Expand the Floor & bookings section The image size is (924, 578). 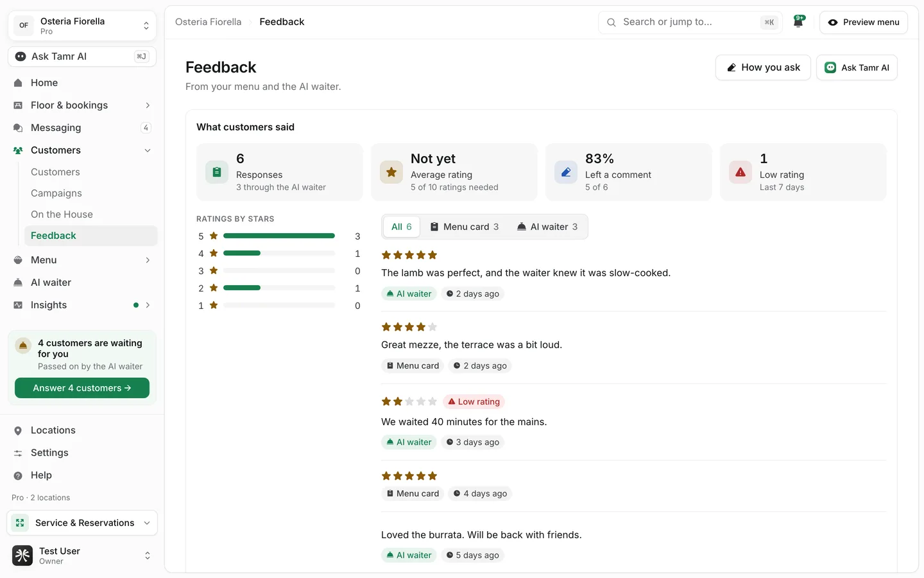(148, 105)
